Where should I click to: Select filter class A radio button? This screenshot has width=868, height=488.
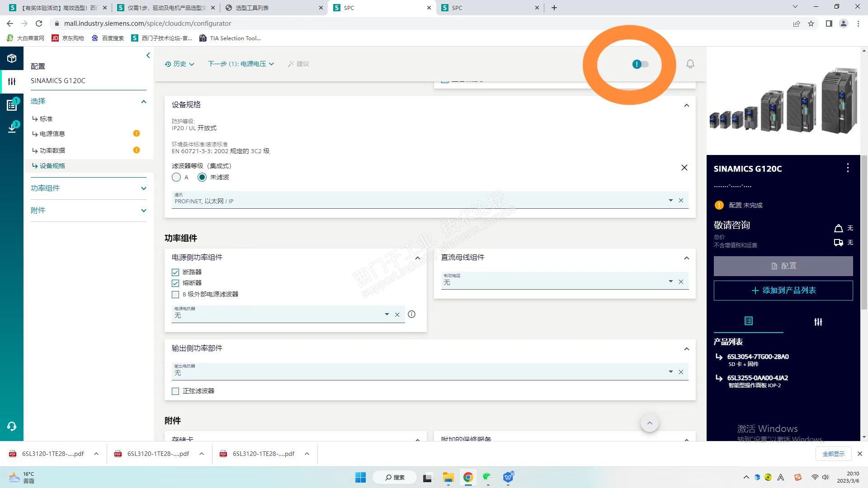[x=176, y=178]
